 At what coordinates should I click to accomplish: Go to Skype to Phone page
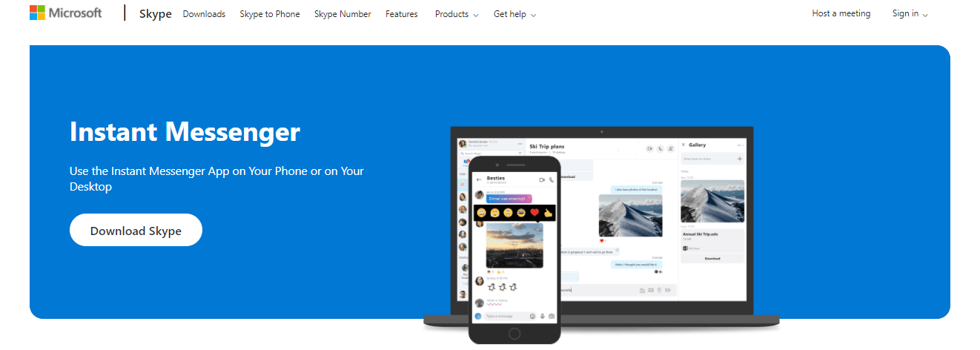(x=270, y=14)
